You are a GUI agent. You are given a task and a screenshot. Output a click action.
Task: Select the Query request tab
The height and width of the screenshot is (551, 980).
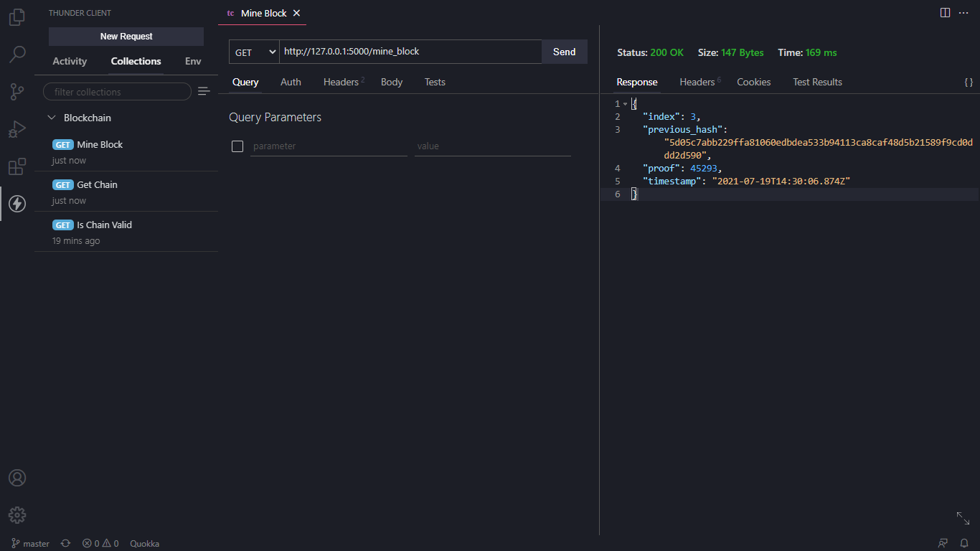[245, 82]
